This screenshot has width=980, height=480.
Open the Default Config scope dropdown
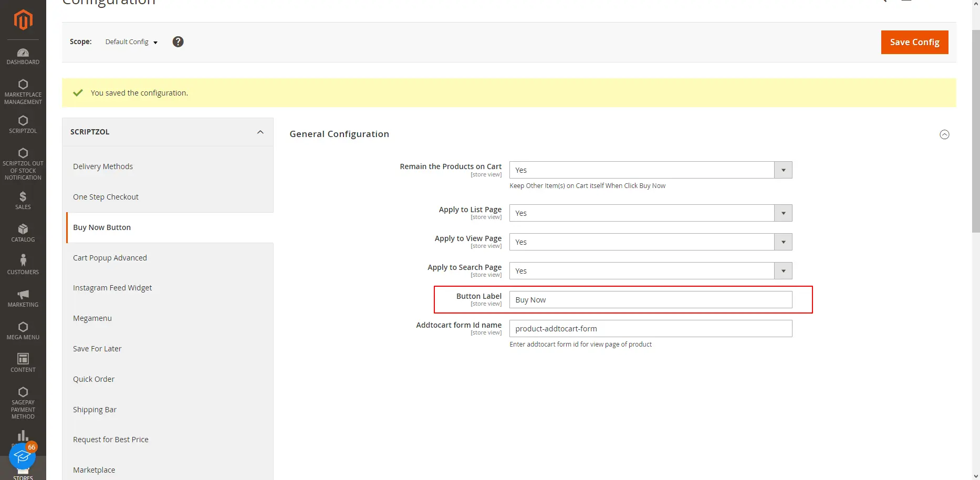131,42
